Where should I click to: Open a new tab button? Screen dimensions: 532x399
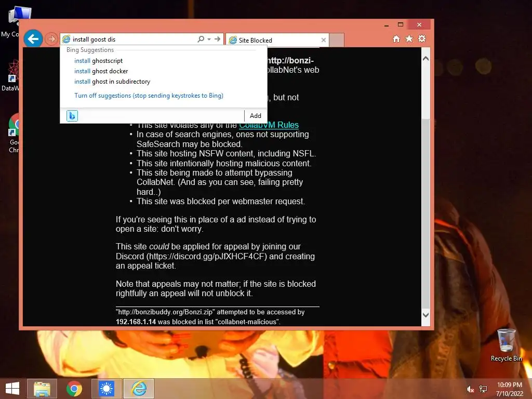pos(337,40)
